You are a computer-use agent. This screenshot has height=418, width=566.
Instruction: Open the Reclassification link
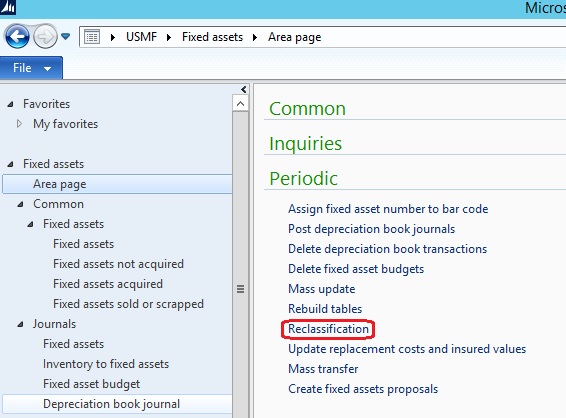(x=328, y=329)
